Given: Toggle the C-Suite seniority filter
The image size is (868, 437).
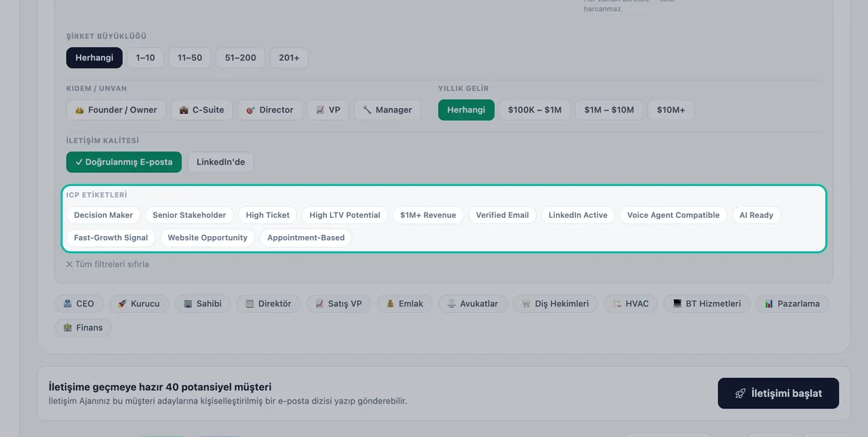Looking at the screenshot, I should point(201,110).
